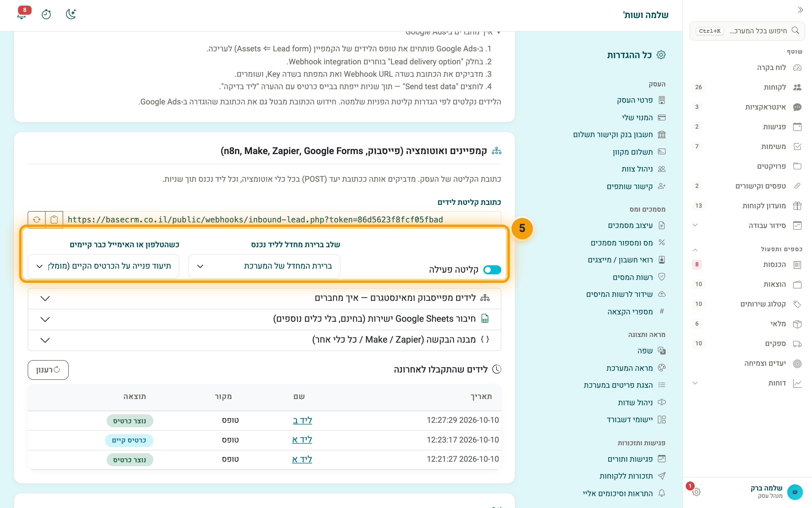Click the stopwatch timer icon
812x508 pixels.
coord(46,14)
